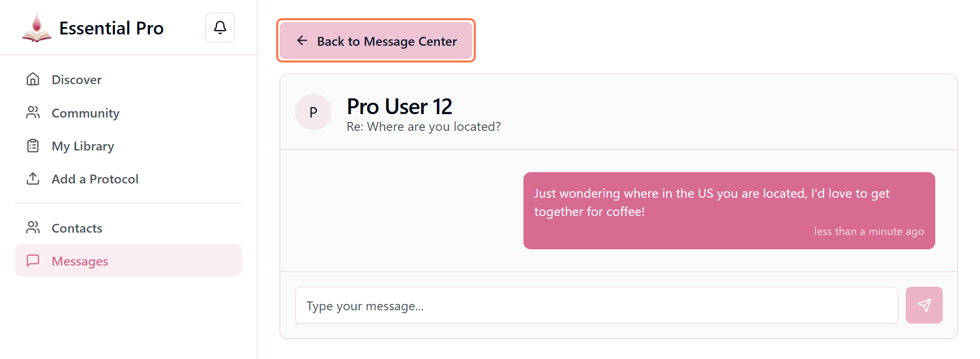Screen dimensions: 980x359
Task: Click the Back to Message Center label
Action: coord(387,41)
